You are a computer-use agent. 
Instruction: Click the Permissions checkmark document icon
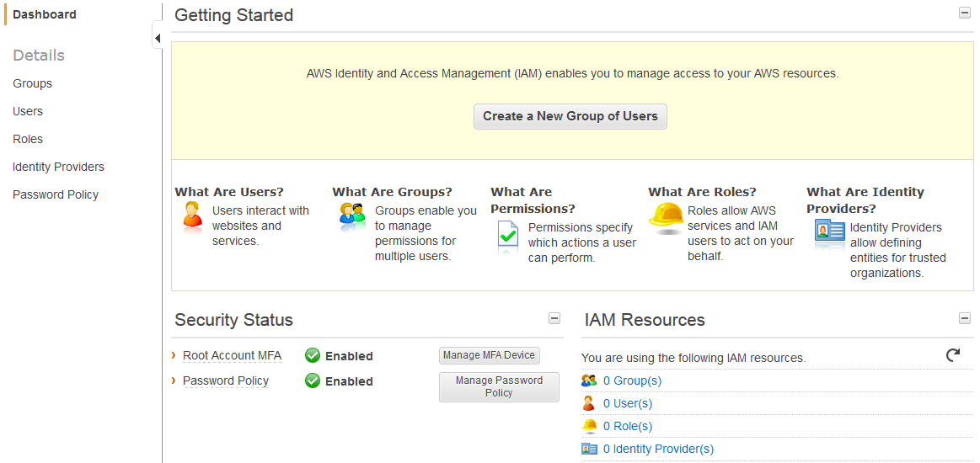pyautogui.click(x=507, y=237)
